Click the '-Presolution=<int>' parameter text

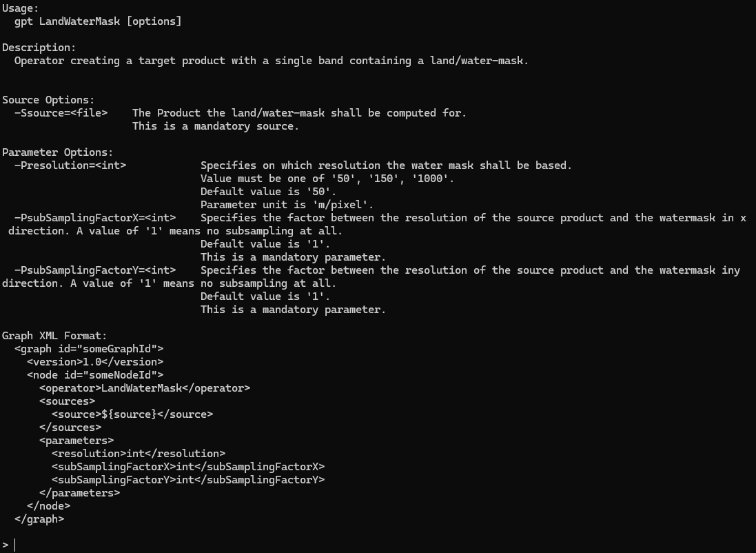[70, 165]
